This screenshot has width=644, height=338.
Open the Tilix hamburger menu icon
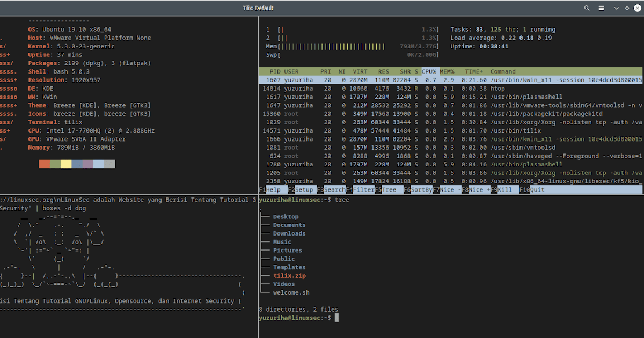click(x=602, y=8)
